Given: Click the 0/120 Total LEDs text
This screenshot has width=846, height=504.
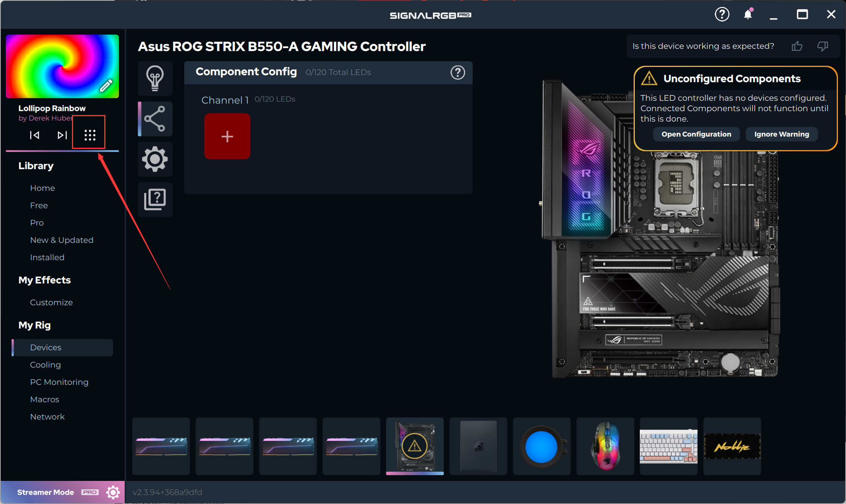Looking at the screenshot, I should point(338,72).
